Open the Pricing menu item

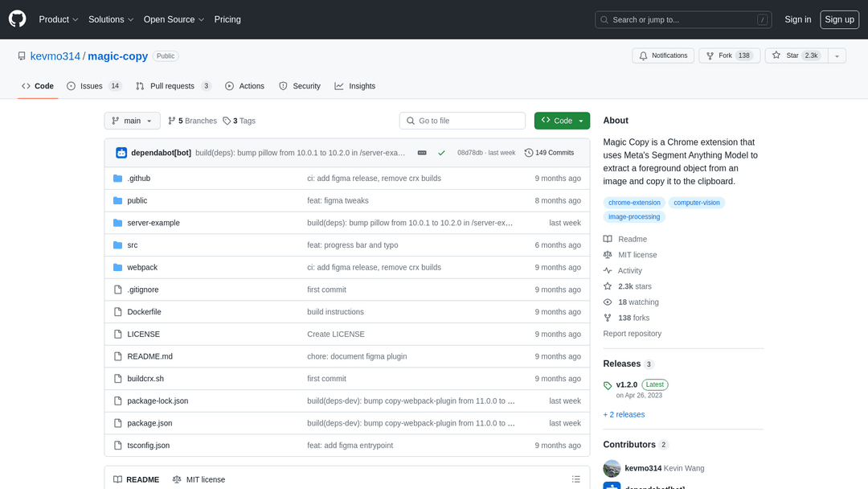click(x=227, y=19)
